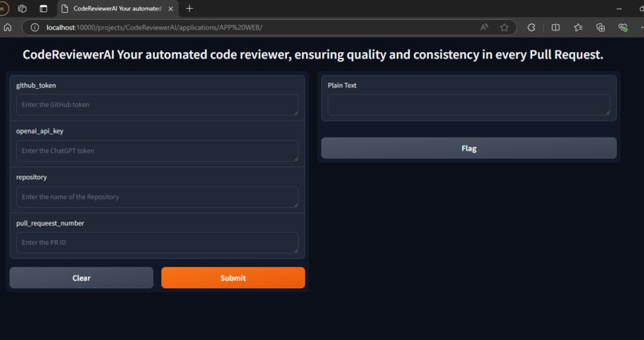The height and width of the screenshot is (340, 644).
Task: Toggle split screen view icon
Action: (555, 27)
